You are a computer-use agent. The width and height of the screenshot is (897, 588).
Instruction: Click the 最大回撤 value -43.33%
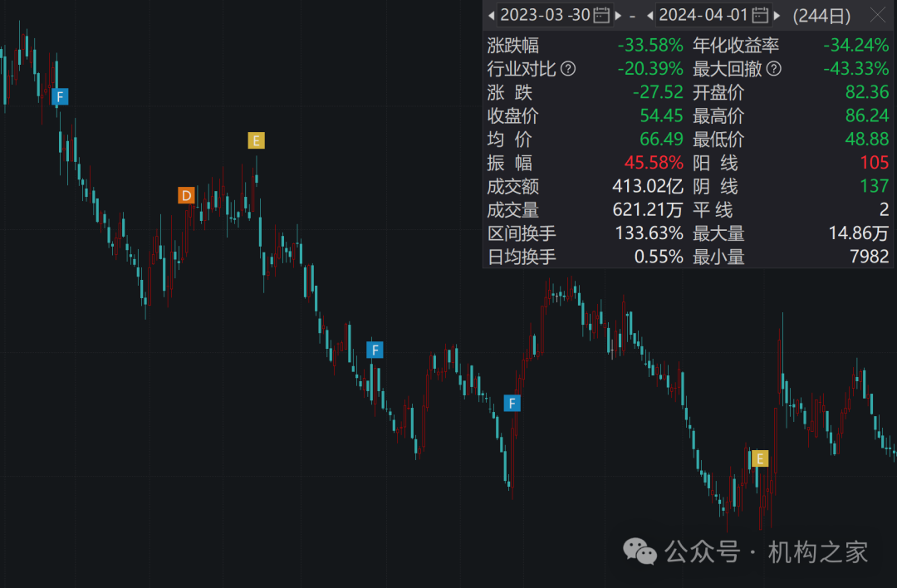click(855, 69)
